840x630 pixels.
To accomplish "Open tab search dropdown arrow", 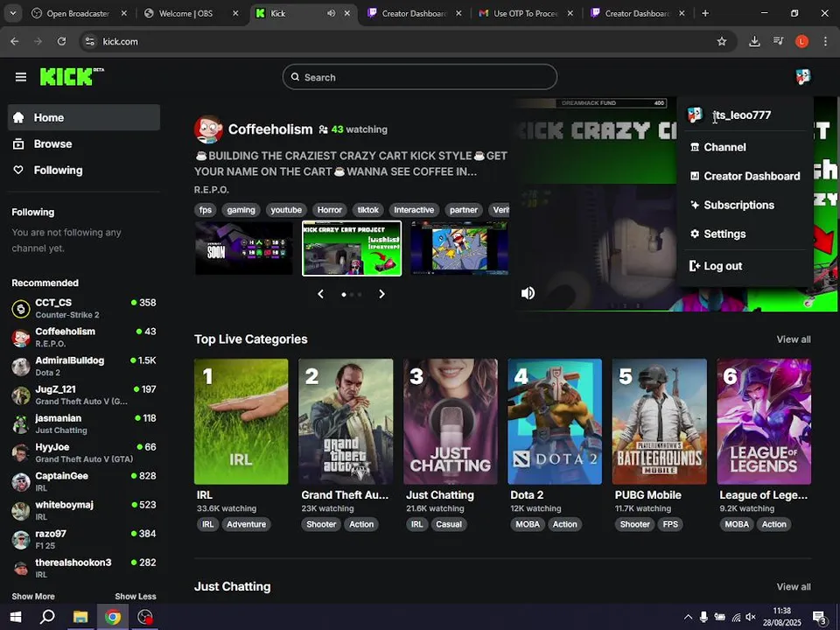I will [13, 13].
